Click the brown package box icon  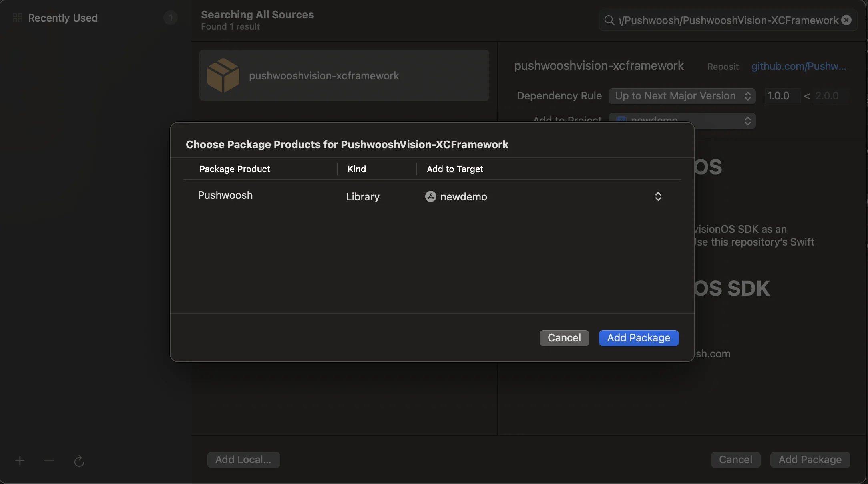tap(223, 75)
